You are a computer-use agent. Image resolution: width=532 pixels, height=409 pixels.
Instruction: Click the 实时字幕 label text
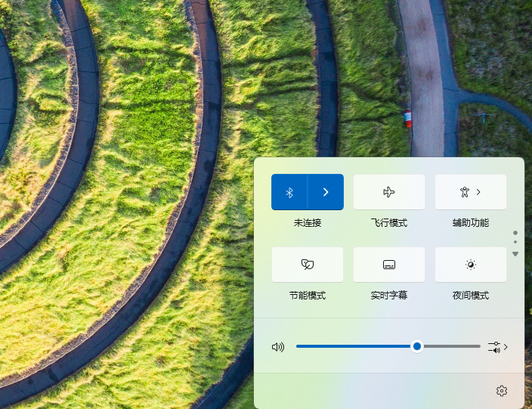(389, 296)
